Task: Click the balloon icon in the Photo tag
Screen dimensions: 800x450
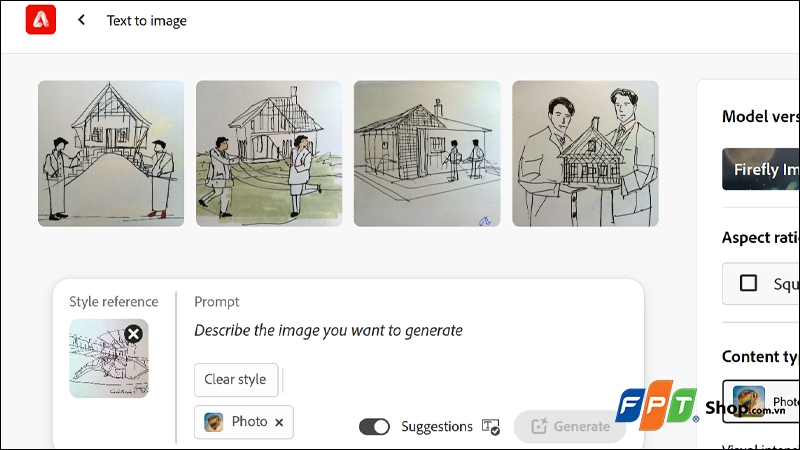Action: coord(213,422)
